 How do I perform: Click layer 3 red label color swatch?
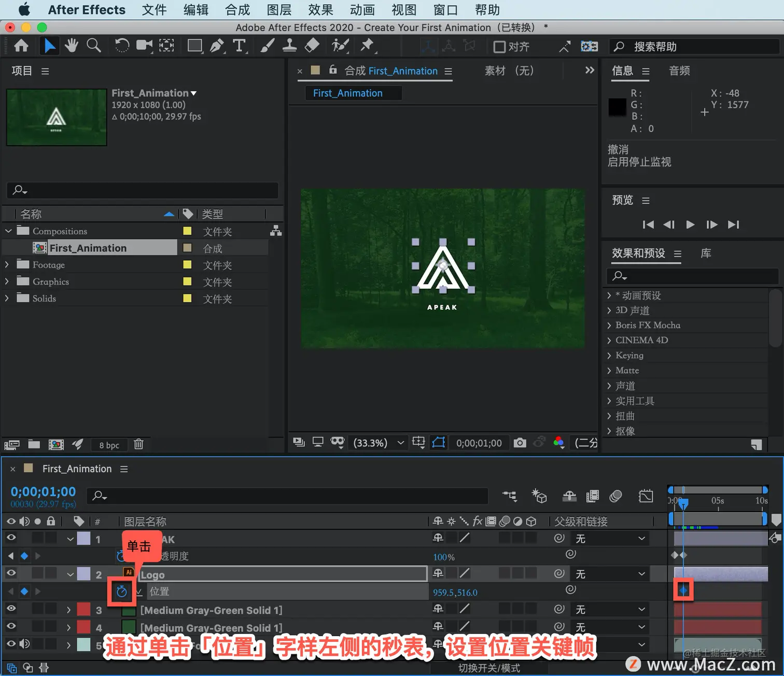point(83,609)
